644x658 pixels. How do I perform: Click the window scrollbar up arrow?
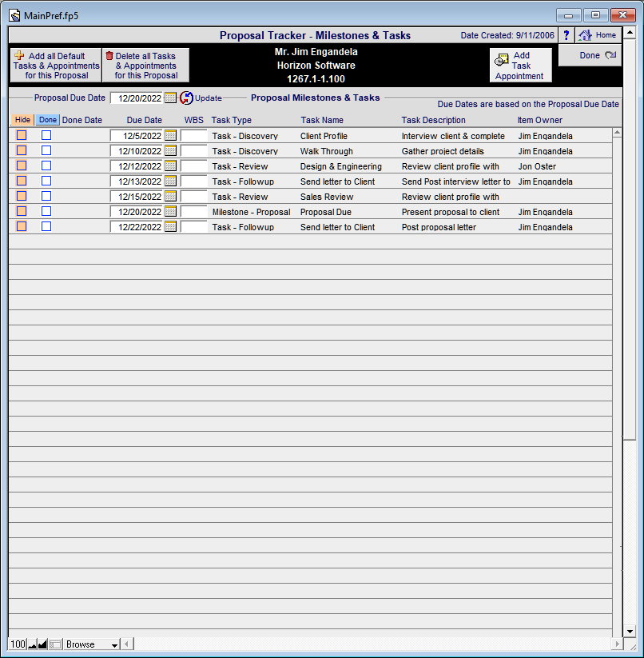point(630,32)
